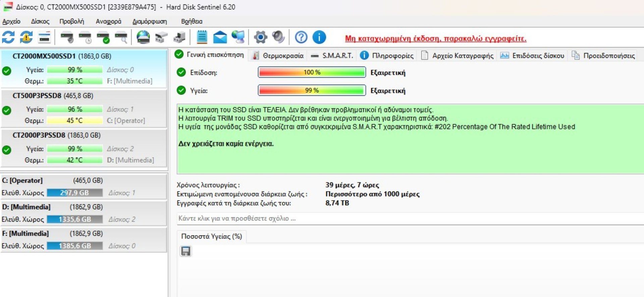The height and width of the screenshot is (297, 644).
Task: Click the computer with drive toolbar icon
Action: pos(179,37)
